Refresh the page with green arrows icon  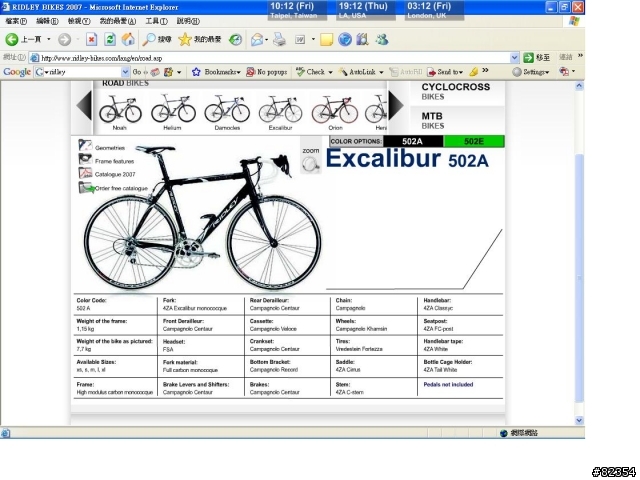coord(109,39)
